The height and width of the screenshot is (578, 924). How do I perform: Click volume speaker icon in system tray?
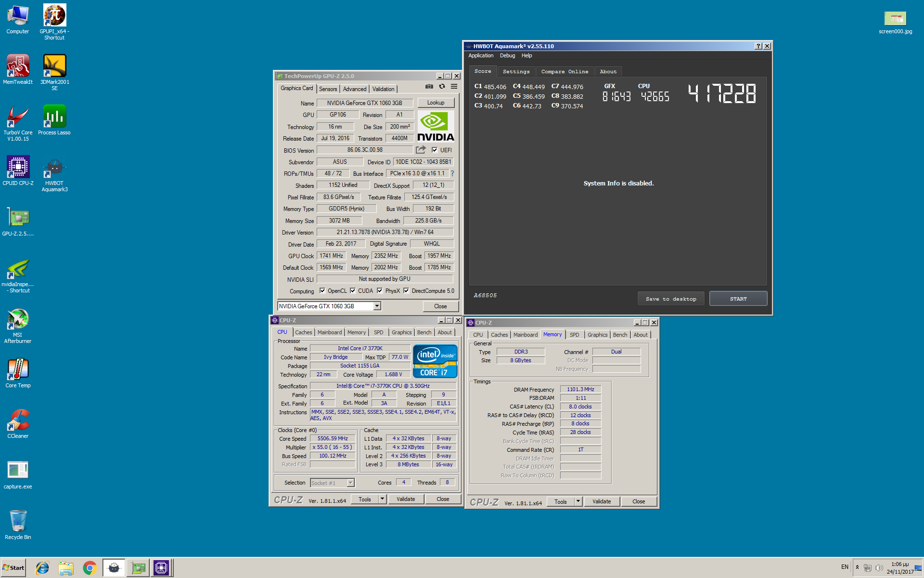coord(879,568)
